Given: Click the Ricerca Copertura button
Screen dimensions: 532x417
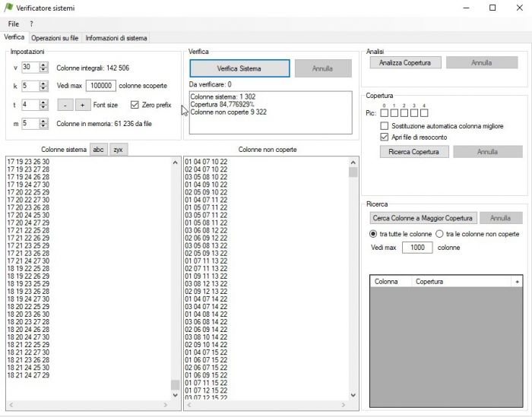Looking at the screenshot, I should point(414,152).
